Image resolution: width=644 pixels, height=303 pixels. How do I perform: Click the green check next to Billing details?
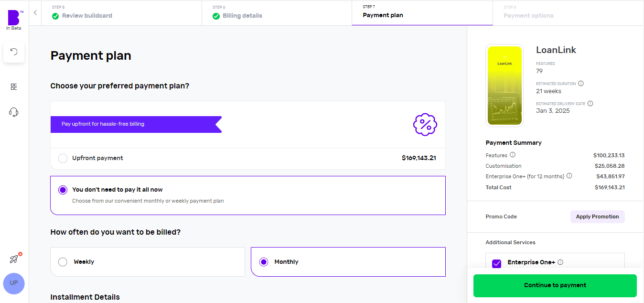[216, 16]
